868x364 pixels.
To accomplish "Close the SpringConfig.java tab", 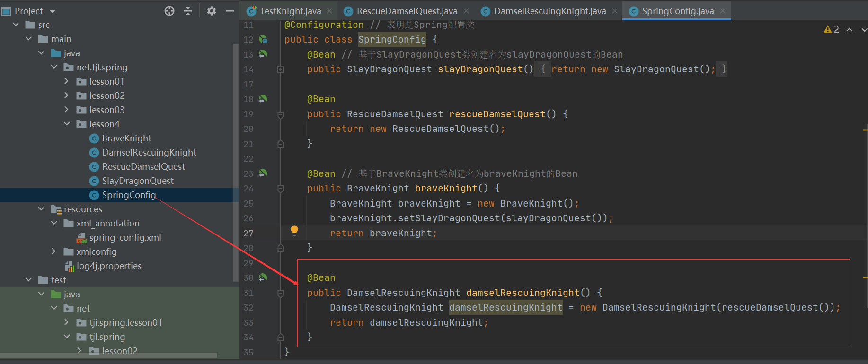I will click(723, 11).
